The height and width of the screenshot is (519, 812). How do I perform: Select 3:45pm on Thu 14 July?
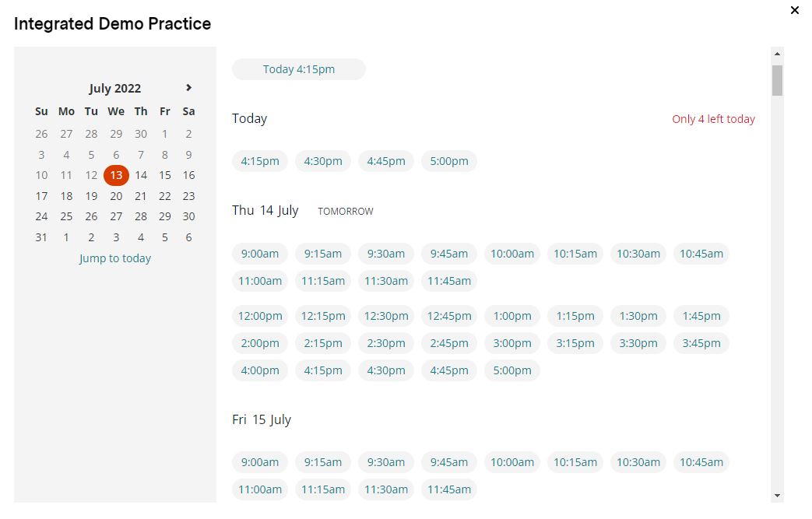pos(701,343)
